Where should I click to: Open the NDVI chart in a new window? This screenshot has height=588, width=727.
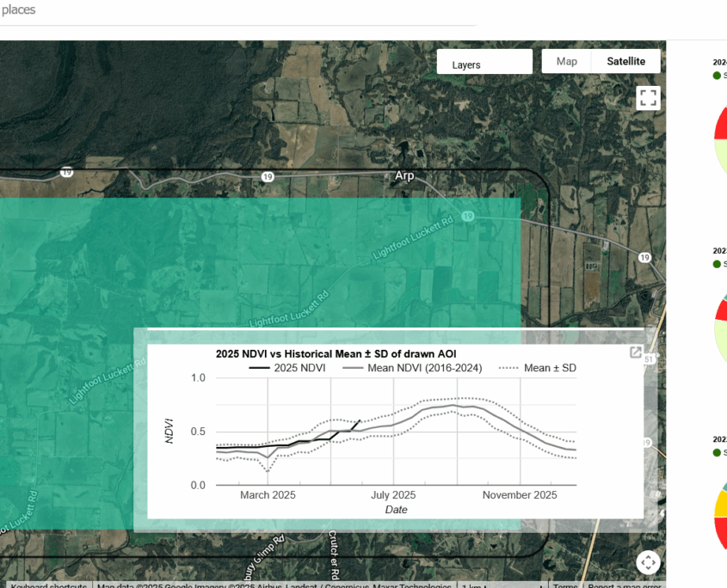point(636,352)
